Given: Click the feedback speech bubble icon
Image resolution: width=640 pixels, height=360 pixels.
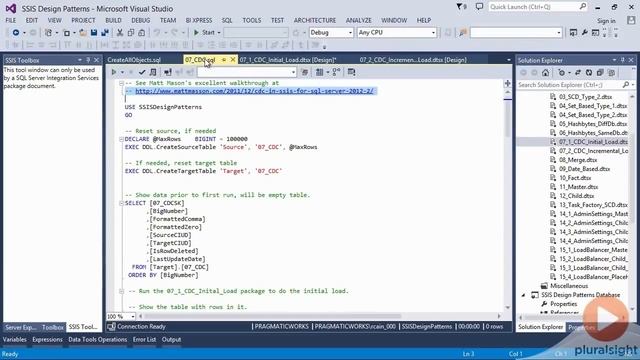Looking at the screenshot, I should click(x=479, y=7).
